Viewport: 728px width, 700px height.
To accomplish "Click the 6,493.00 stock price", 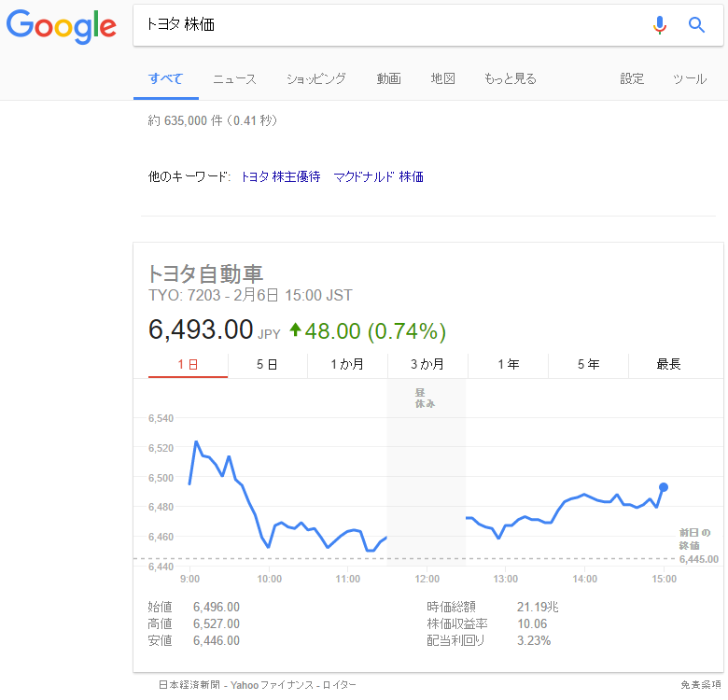I will pos(201,329).
